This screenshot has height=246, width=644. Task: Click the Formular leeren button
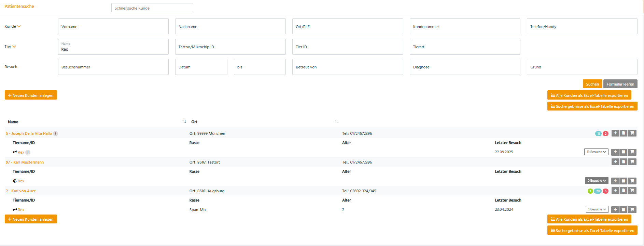pos(620,84)
